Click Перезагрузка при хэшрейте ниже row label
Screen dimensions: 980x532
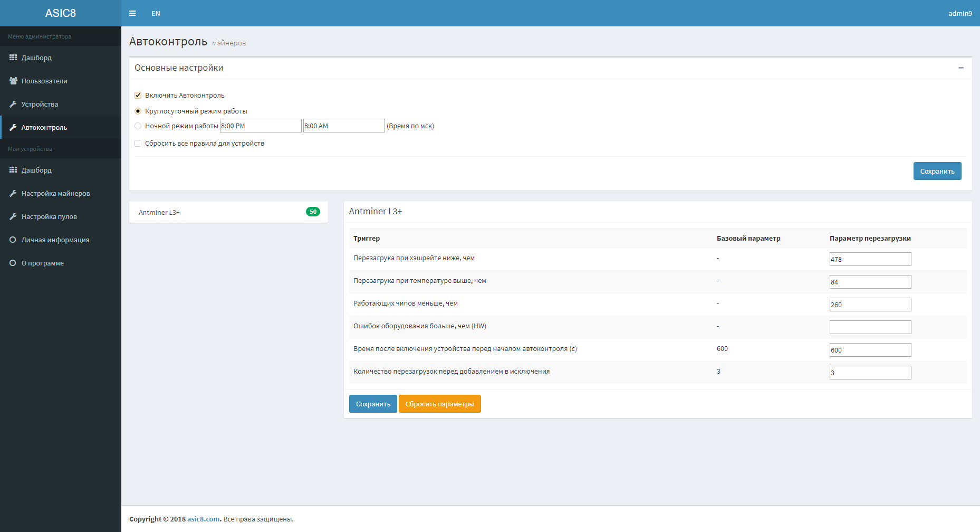tap(414, 258)
